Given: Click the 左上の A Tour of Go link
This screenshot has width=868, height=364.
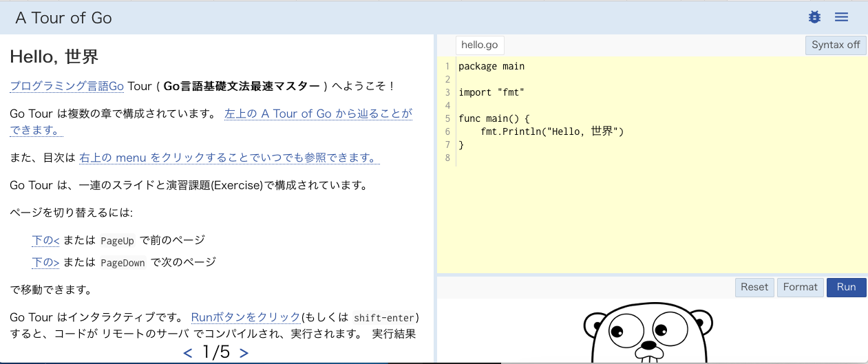Looking at the screenshot, I should pyautogui.click(x=211, y=122).
